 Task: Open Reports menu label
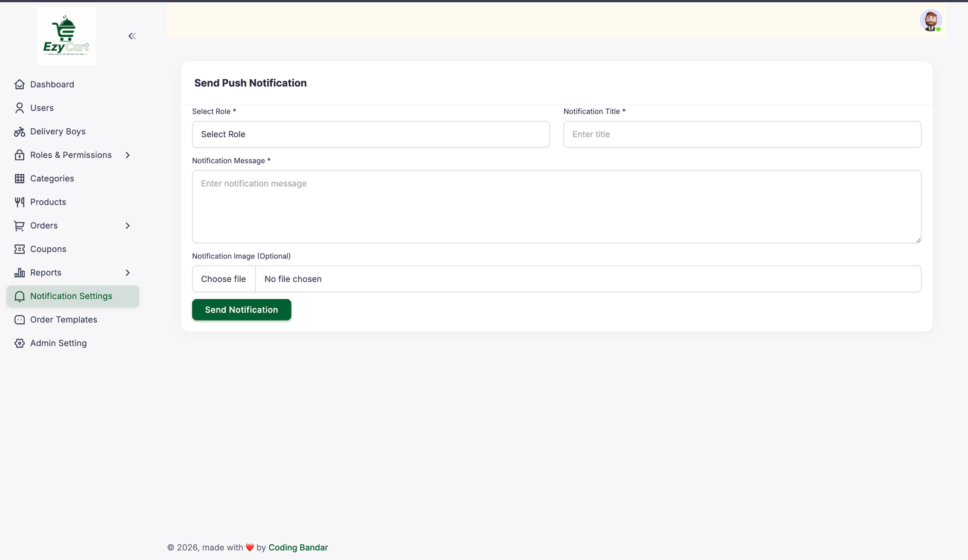coord(46,273)
